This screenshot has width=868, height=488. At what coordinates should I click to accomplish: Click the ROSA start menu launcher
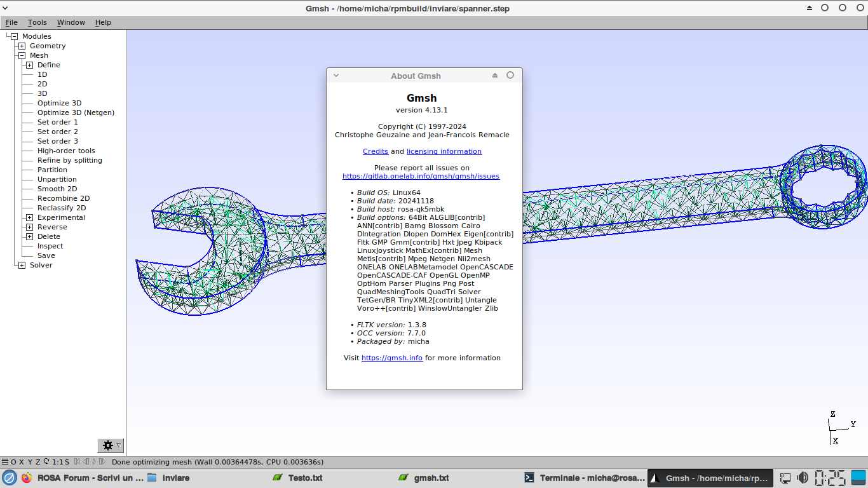coord(9,478)
